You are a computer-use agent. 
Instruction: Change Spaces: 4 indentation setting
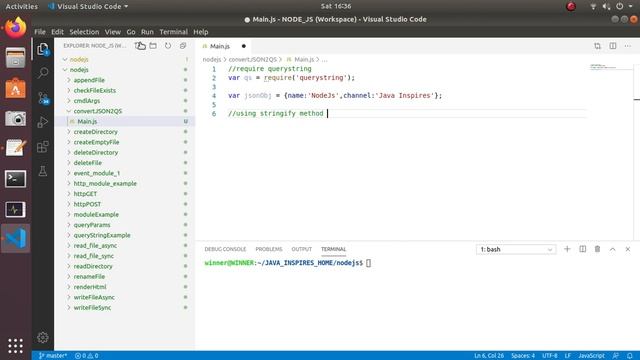[523, 356]
